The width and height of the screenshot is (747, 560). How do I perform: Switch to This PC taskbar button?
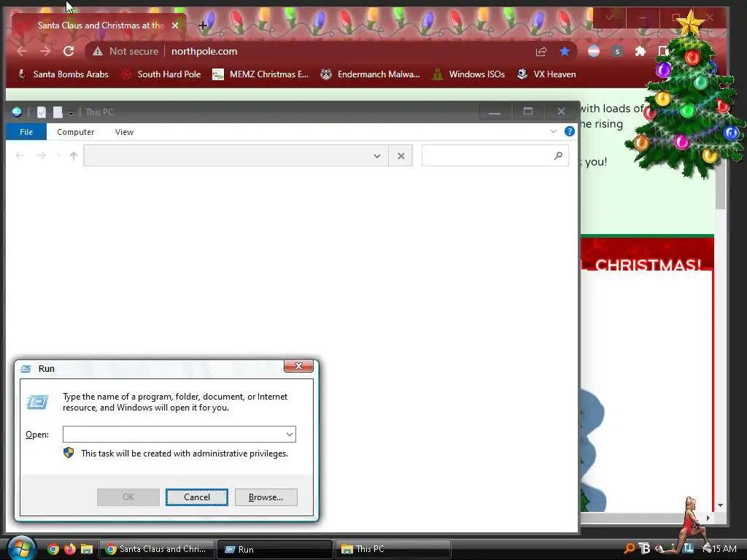click(x=393, y=549)
